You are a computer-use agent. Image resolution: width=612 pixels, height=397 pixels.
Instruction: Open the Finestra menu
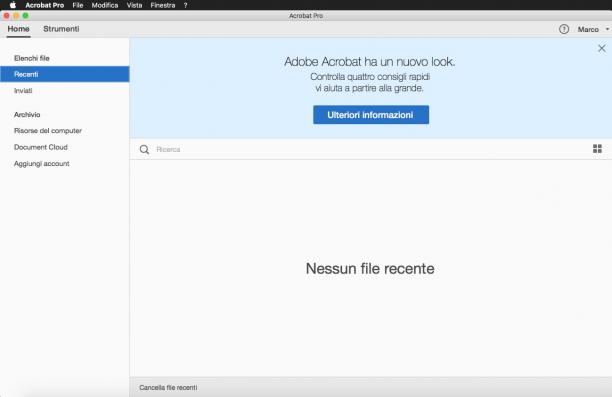(163, 5)
